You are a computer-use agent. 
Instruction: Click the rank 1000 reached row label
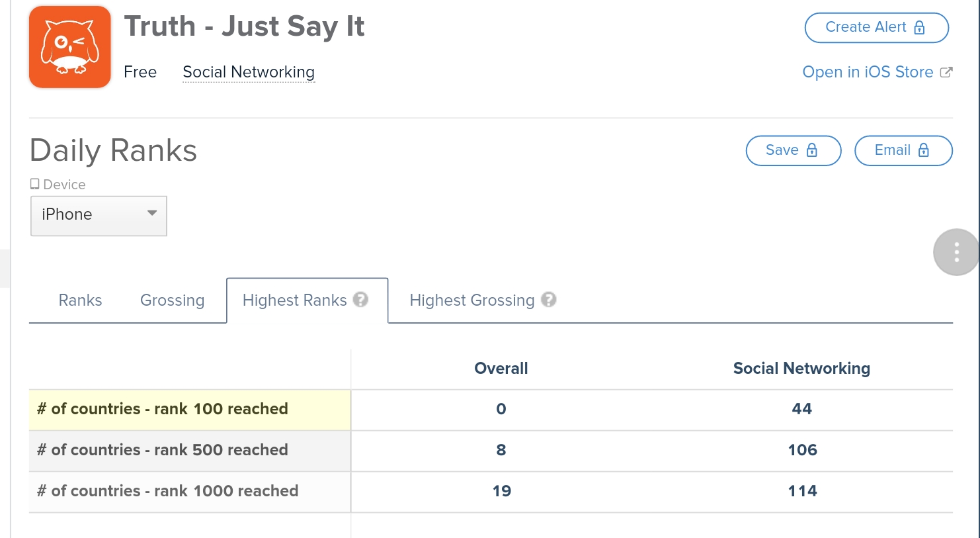coord(168,491)
